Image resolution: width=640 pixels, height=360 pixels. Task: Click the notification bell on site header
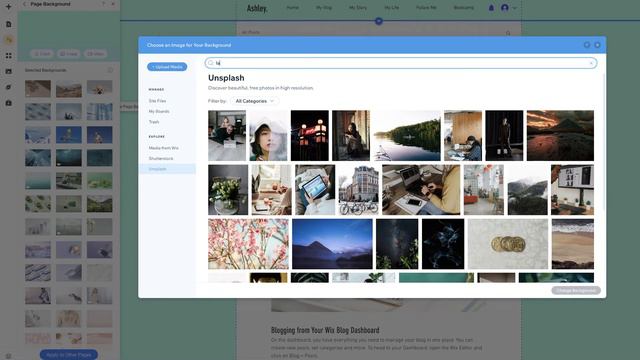click(x=491, y=8)
